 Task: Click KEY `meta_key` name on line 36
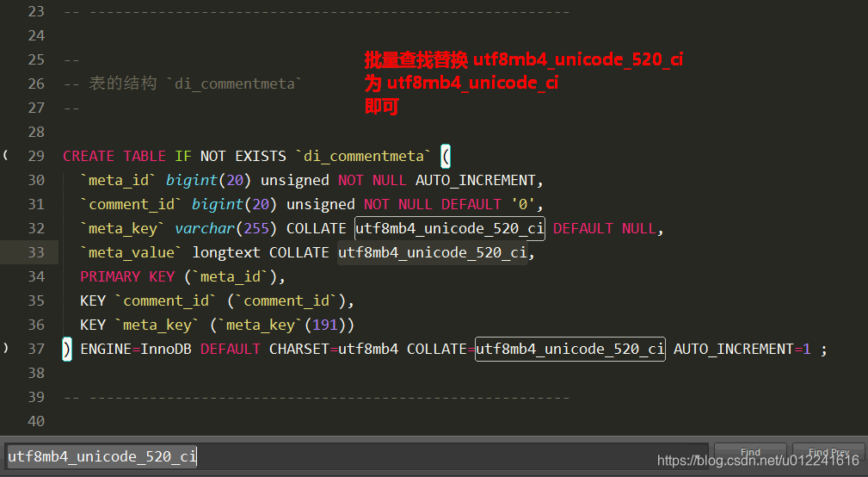pos(157,325)
